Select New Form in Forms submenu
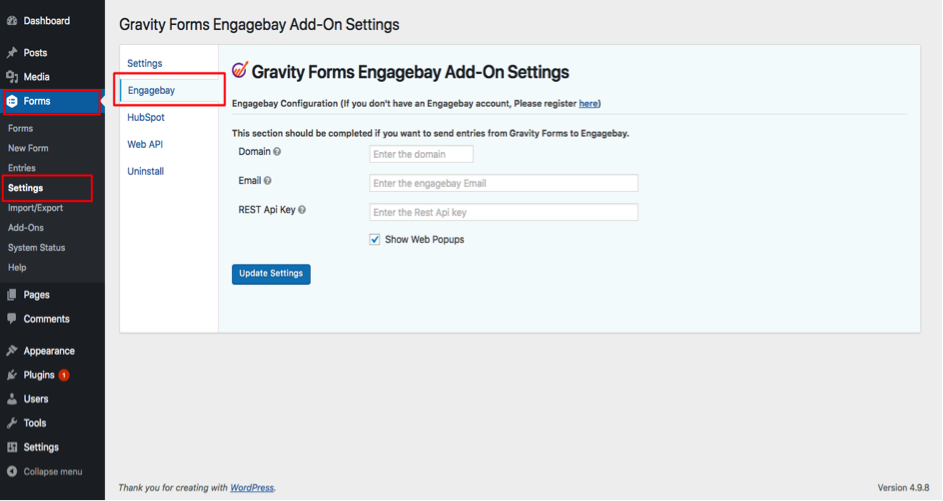This screenshot has width=943, height=501. coord(28,148)
